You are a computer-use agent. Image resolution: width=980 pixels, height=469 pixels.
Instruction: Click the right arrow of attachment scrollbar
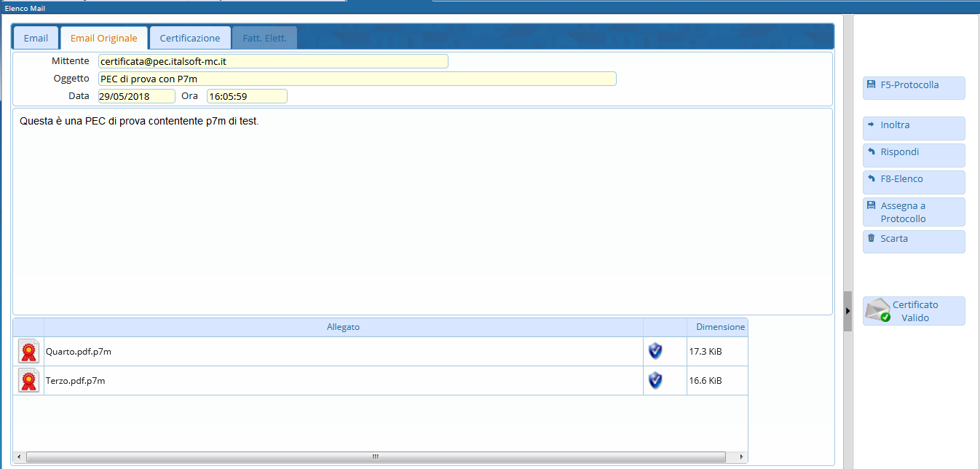[741, 457]
